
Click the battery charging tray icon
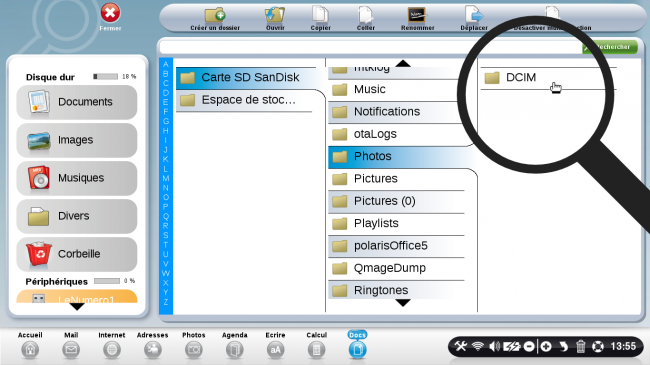pos(512,346)
